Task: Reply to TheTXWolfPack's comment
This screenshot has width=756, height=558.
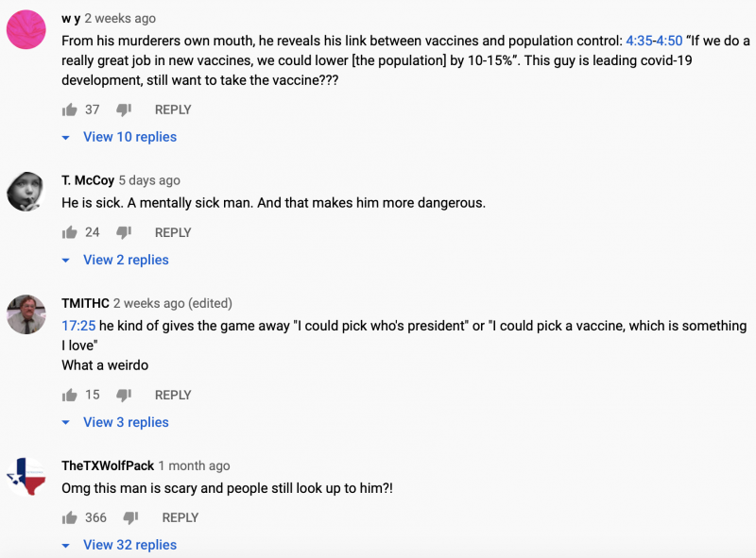Action: (180, 517)
